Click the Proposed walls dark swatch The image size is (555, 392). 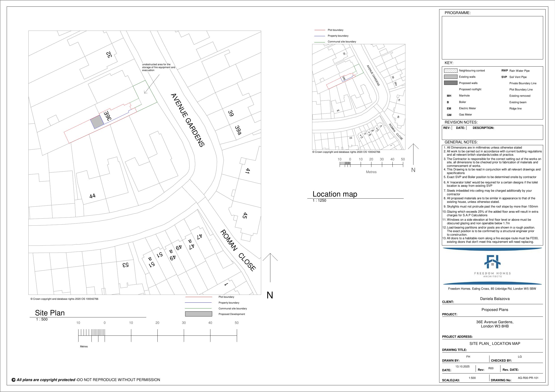pyautogui.click(x=451, y=83)
